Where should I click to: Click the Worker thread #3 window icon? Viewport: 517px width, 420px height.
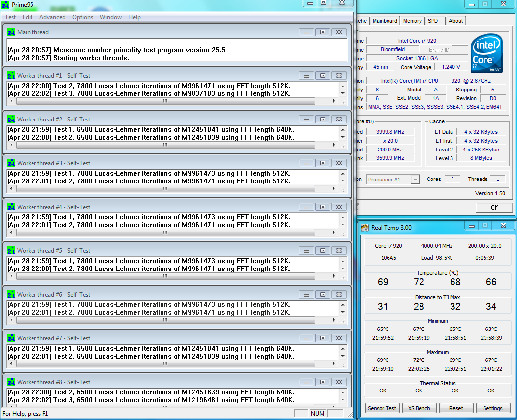click(11, 163)
